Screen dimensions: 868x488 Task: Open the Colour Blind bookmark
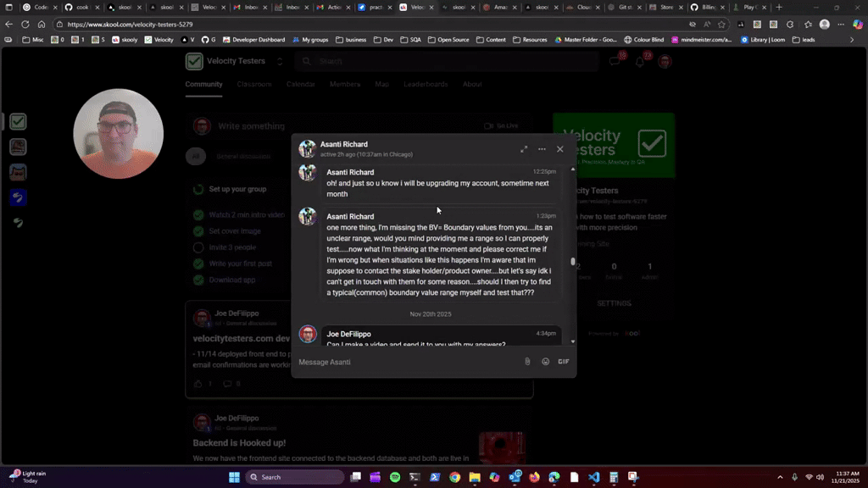644,40
